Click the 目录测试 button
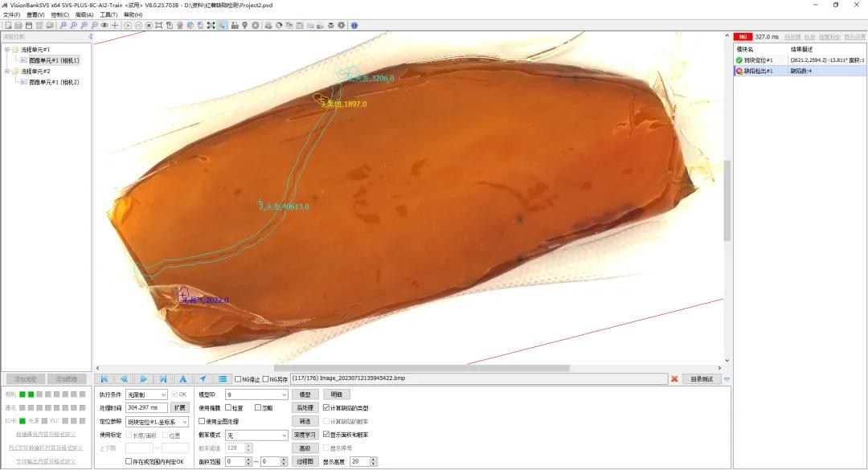Image resolution: width=868 pixels, height=470 pixels. [x=702, y=379]
